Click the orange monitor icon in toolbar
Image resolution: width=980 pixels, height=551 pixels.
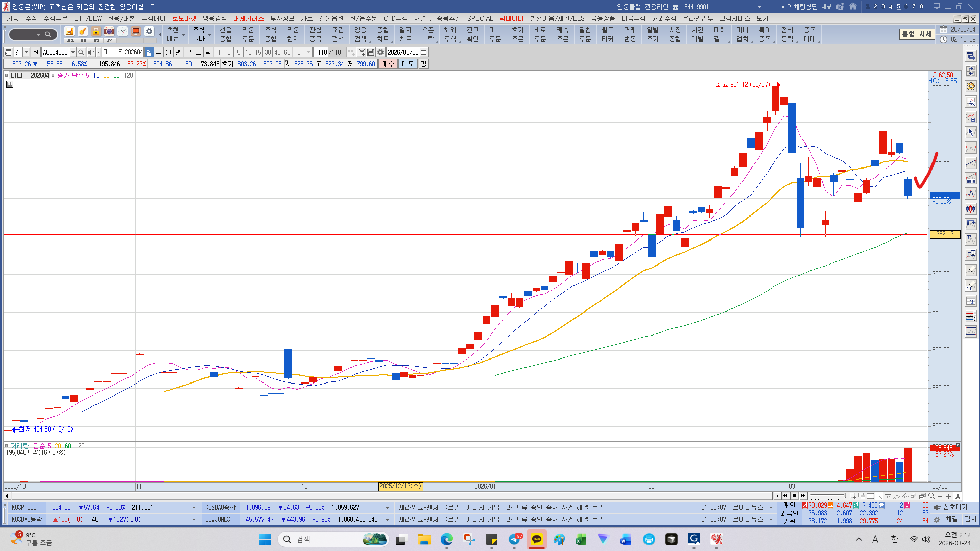pos(136,32)
